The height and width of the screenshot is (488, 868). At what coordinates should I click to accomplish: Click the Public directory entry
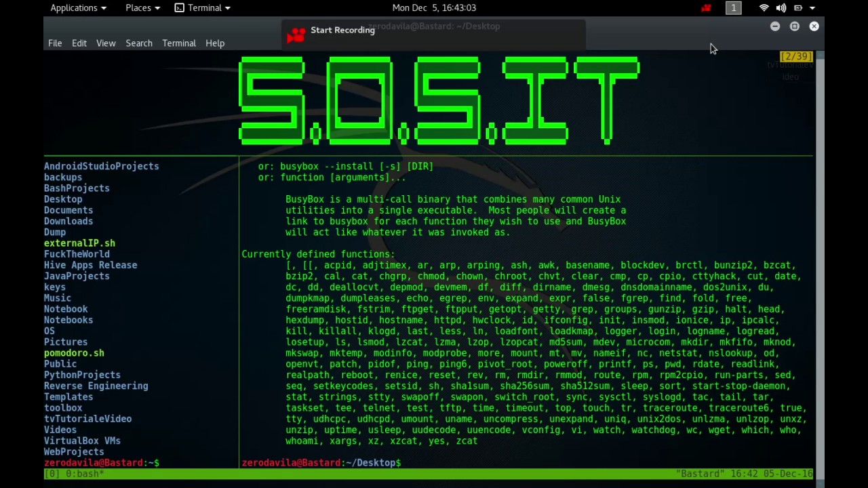pos(60,364)
